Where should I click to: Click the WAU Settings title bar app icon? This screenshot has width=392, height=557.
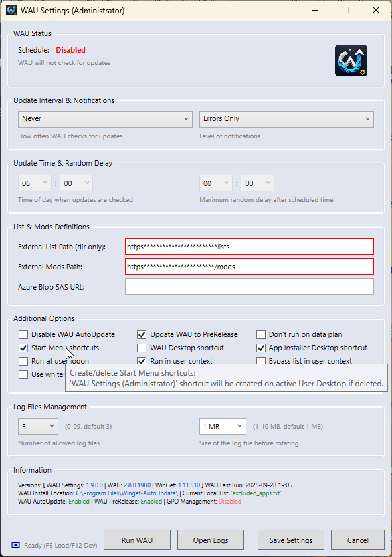(x=11, y=10)
